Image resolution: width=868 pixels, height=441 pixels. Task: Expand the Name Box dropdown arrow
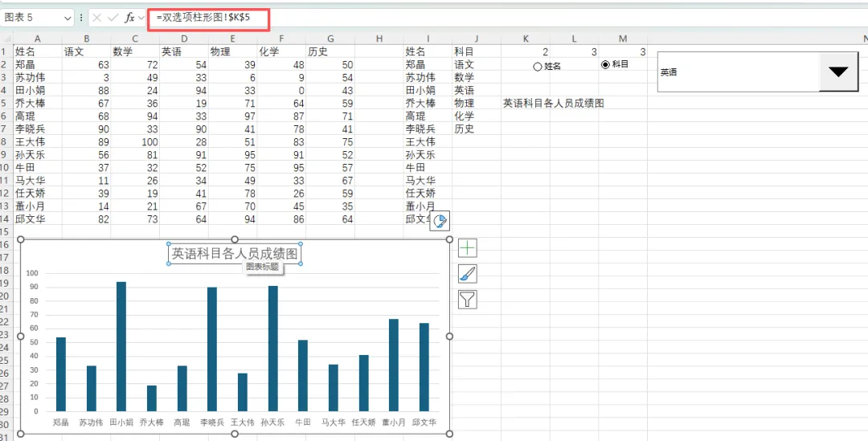[x=68, y=18]
